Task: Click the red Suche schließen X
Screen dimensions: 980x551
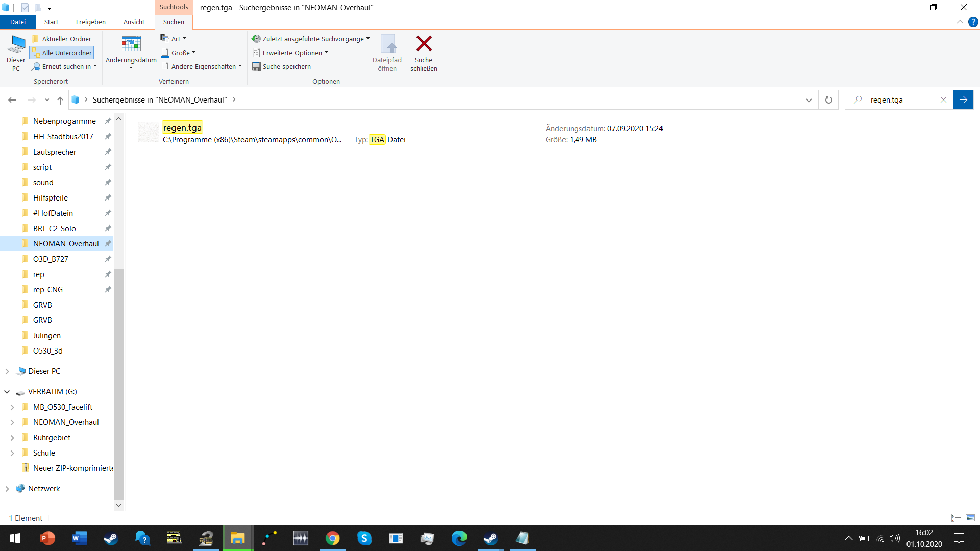Action: tap(424, 44)
